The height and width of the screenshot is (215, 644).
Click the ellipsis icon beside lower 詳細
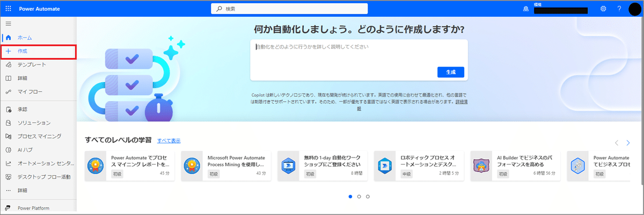pos(8,190)
